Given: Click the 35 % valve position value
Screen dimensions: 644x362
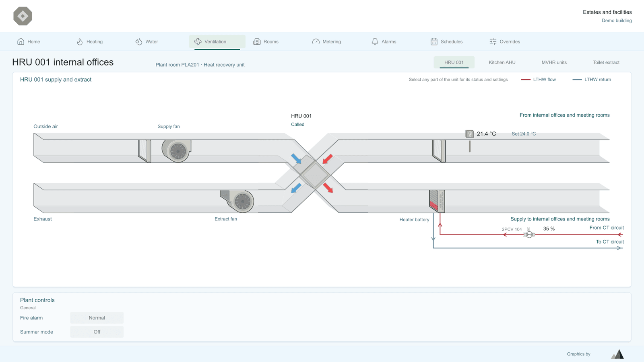Looking at the screenshot, I should click(549, 228).
